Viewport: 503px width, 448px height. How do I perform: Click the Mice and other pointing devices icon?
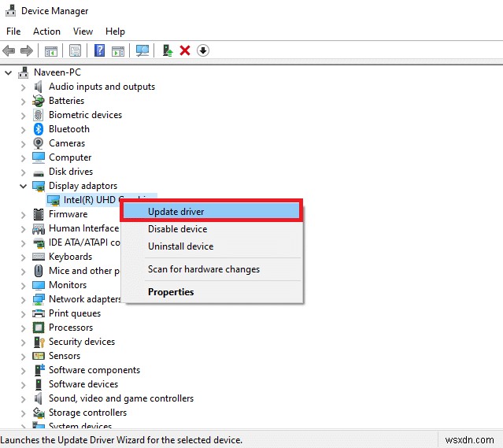click(x=39, y=271)
